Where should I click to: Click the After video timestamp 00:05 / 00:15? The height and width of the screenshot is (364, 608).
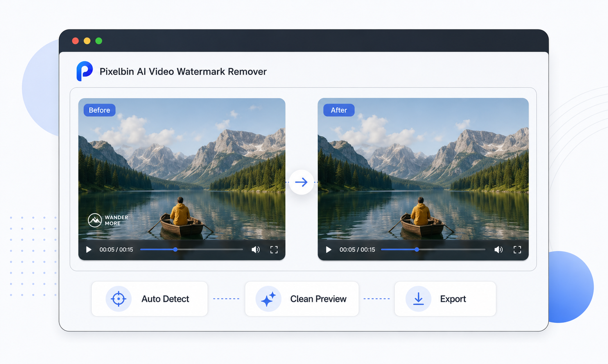[x=357, y=250]
